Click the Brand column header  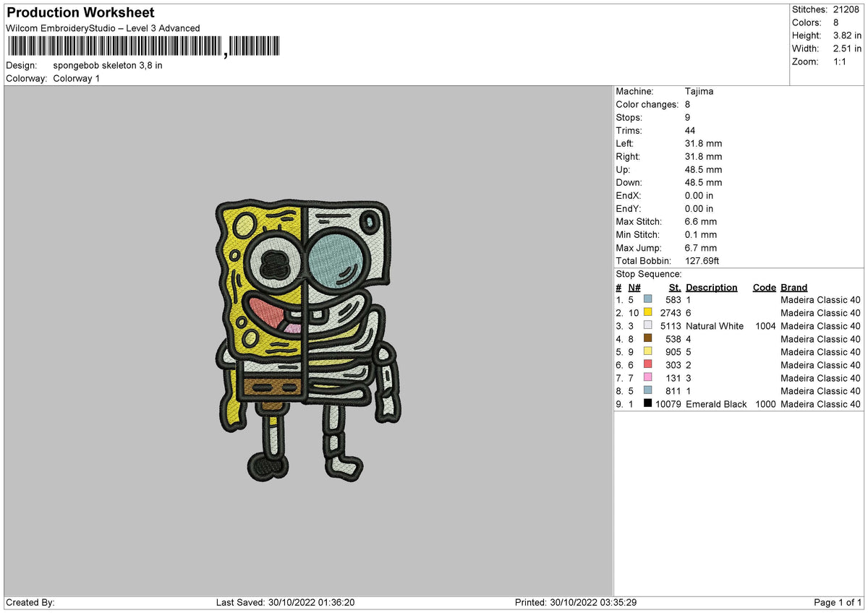point(793,287)
